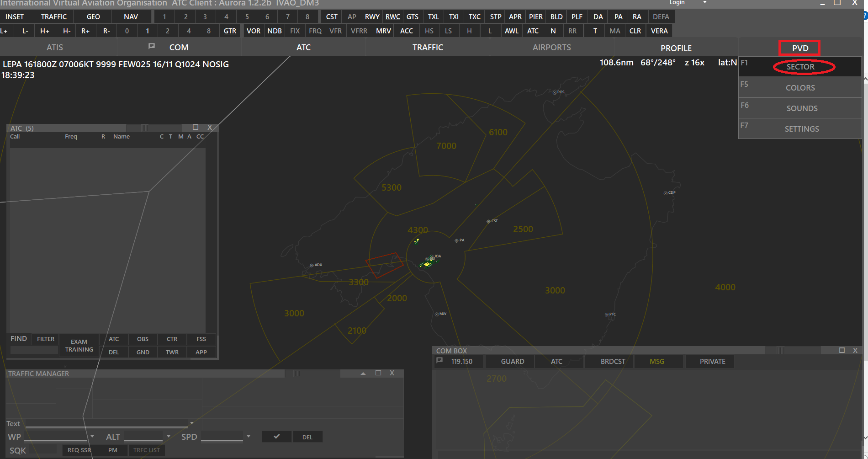Click the GEO toolbar button

pos(93,16)
